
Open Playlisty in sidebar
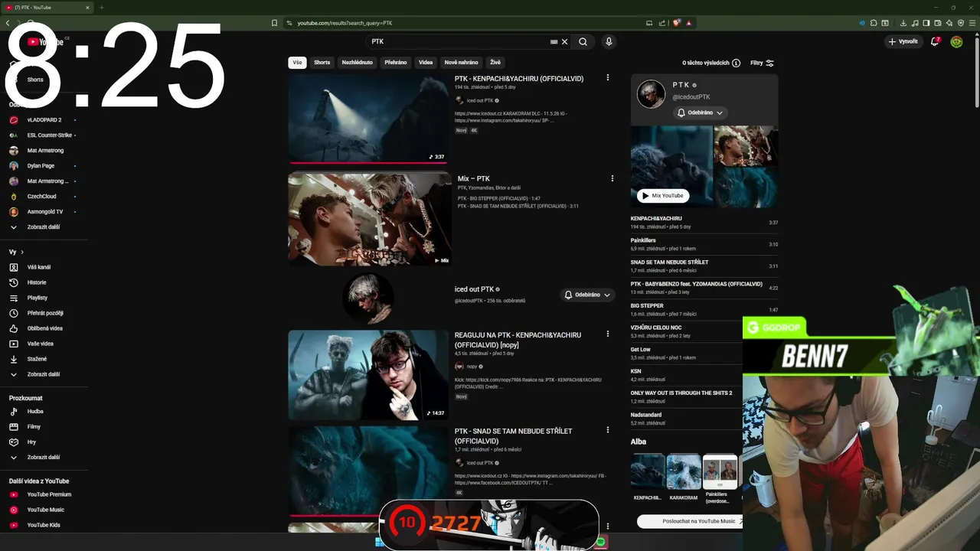(x=37, y=298)
